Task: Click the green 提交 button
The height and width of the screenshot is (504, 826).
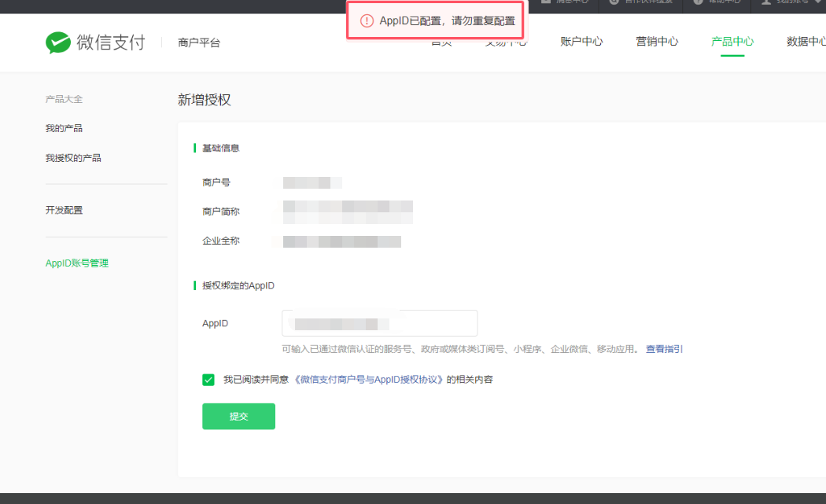Action: pos(238,417)
